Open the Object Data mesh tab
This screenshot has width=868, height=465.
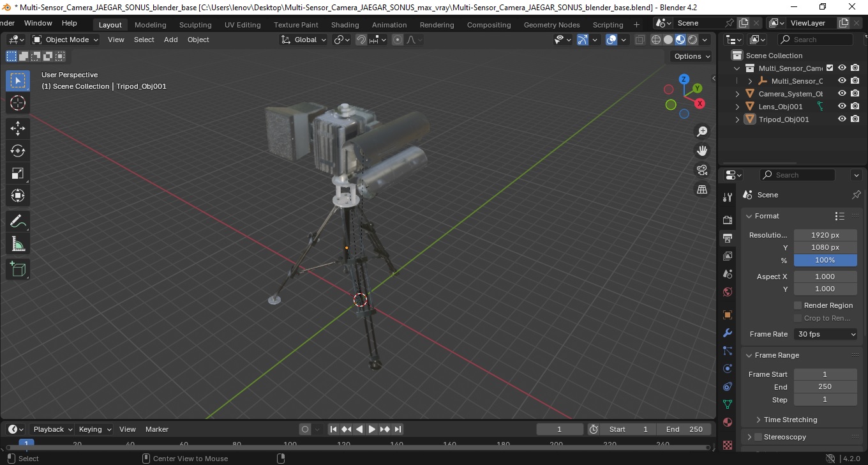pos(728,404)
